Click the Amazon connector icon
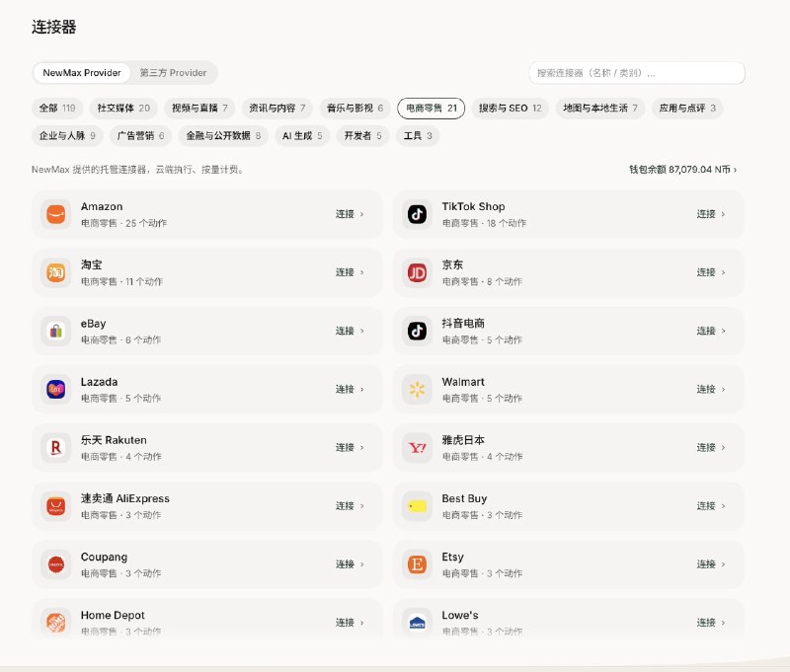 pos(56,214)
